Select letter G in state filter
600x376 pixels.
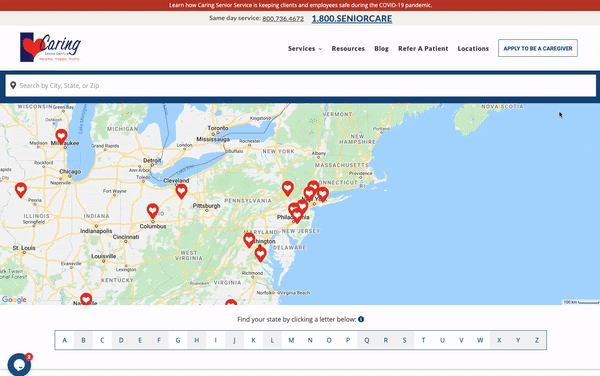pyautogui.click(x=178, y=340)
